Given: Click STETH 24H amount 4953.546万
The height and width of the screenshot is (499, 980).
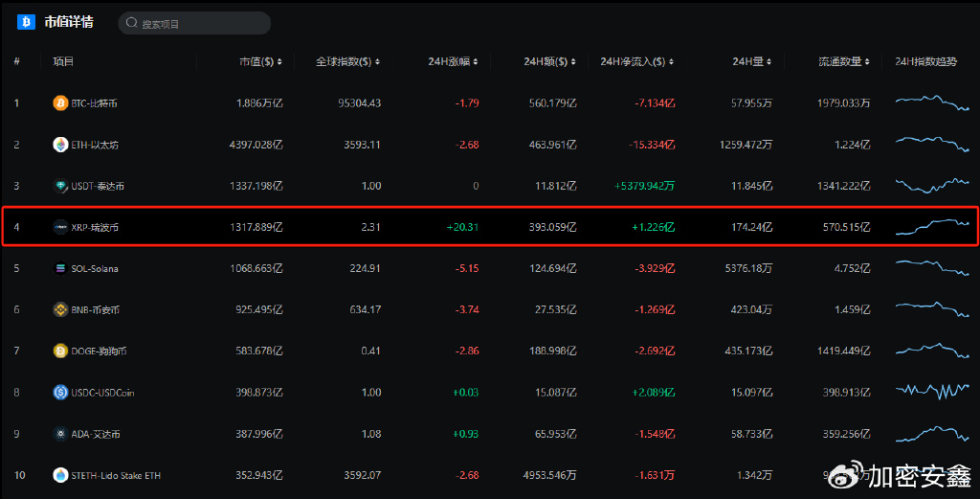Looking at the screenshot, I should [x=550, y=475].
